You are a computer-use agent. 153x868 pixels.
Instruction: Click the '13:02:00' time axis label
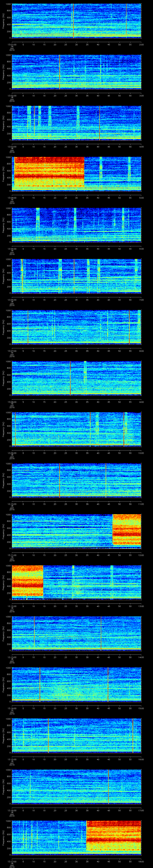(x=12, y=96)
